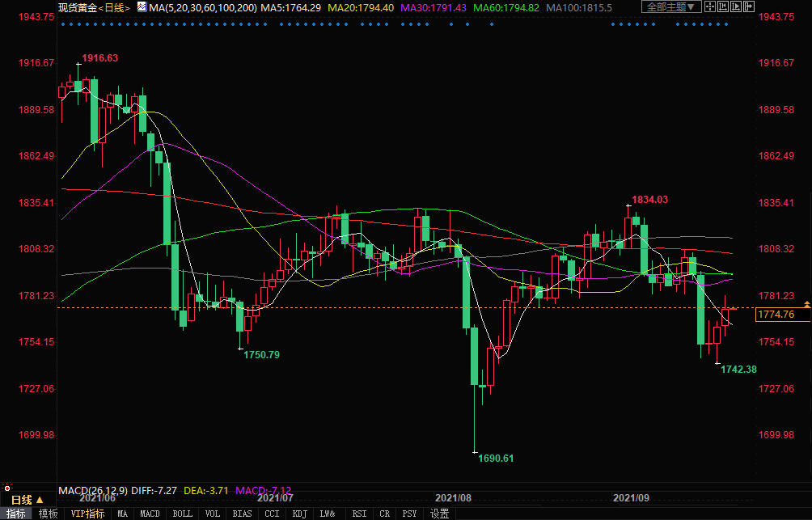812x520 pixels.
Task: Open the <日线> period dropdown beside 现货黄金
Action: (x=115, y=6)
